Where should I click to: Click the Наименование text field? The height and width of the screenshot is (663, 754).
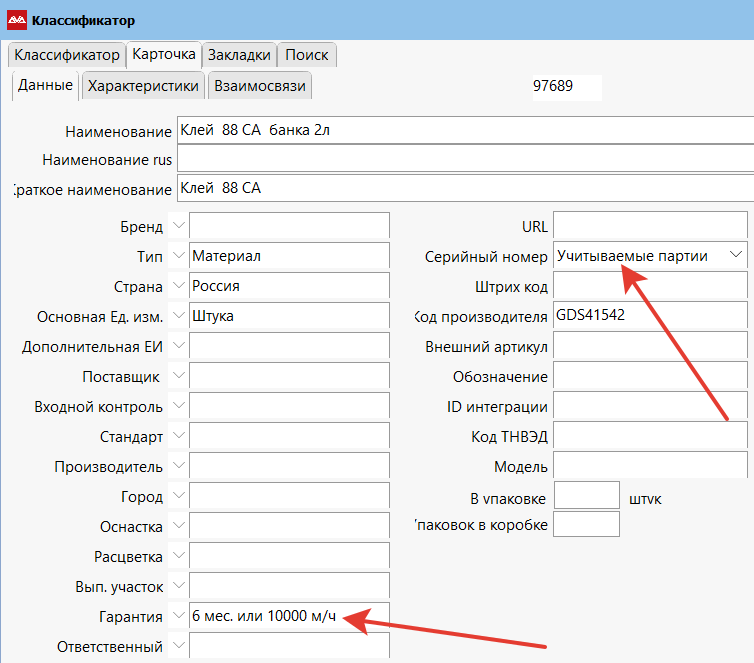pyautogui.click(x=460, y=131)
